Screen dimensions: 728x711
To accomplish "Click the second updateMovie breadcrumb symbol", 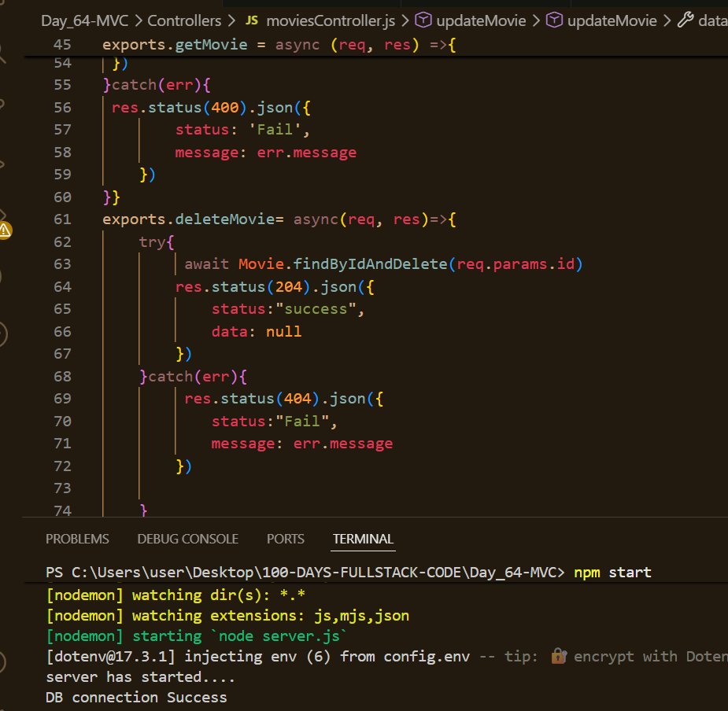I will coord(612,21).
